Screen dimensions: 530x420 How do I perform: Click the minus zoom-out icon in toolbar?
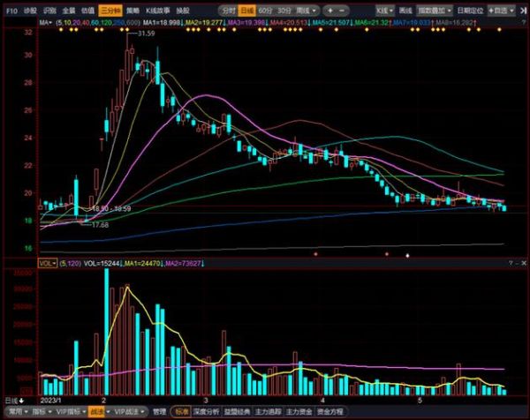(x=339, y=10)
